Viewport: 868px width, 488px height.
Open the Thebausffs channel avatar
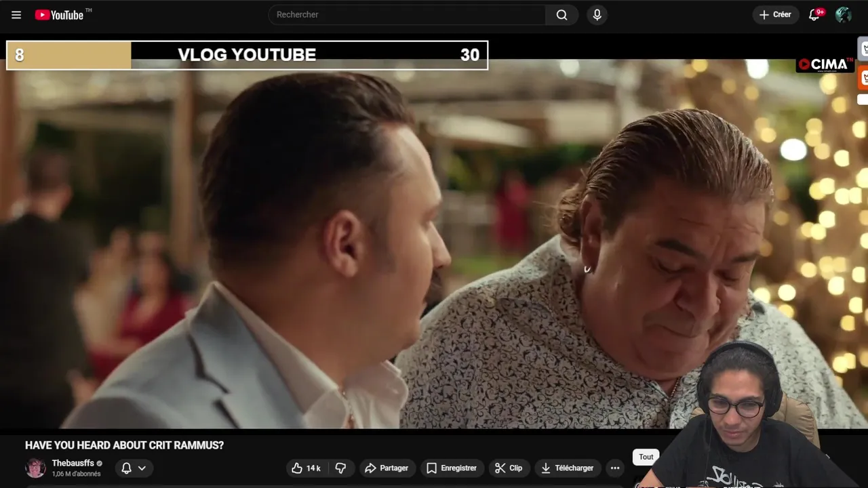tap(35, 468)
